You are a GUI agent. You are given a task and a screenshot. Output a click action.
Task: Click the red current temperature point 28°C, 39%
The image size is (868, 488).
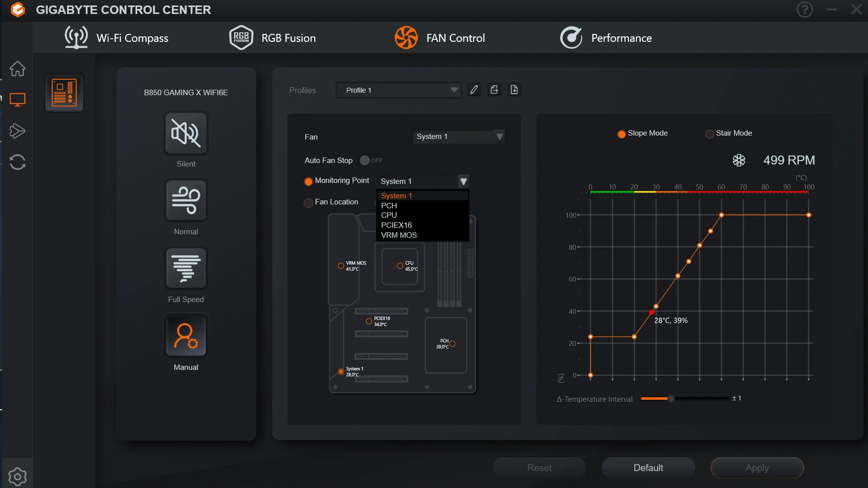tap(652, 313)
